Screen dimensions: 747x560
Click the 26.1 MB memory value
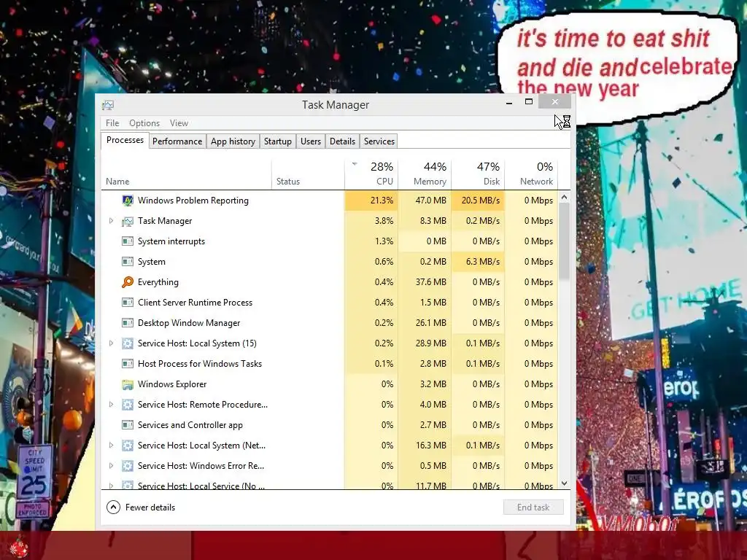coord(425,323)
